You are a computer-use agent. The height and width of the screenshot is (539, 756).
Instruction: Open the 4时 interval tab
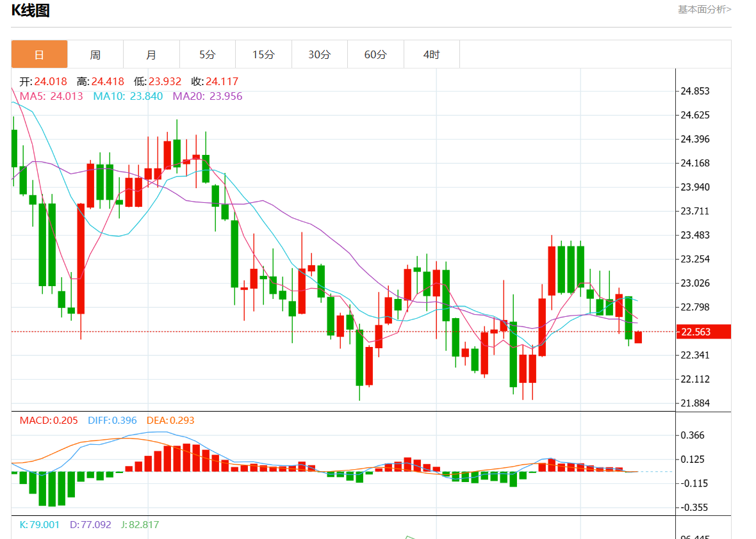coord(432,54)
